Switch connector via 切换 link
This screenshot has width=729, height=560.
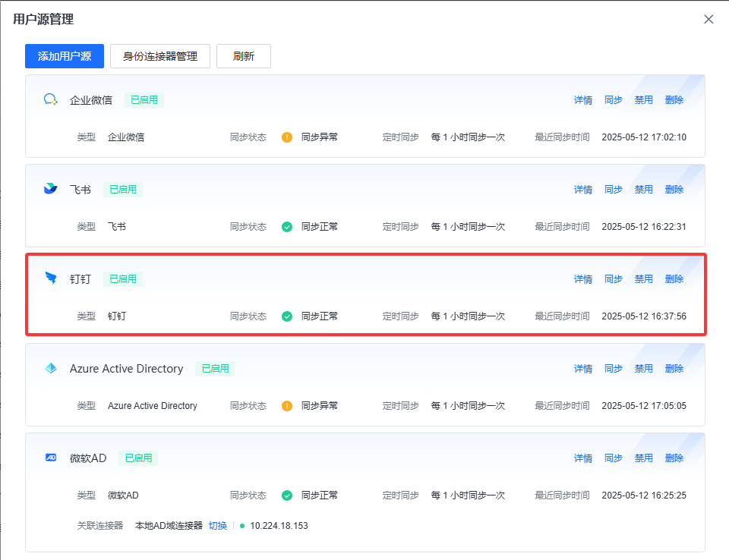[218, 525]
